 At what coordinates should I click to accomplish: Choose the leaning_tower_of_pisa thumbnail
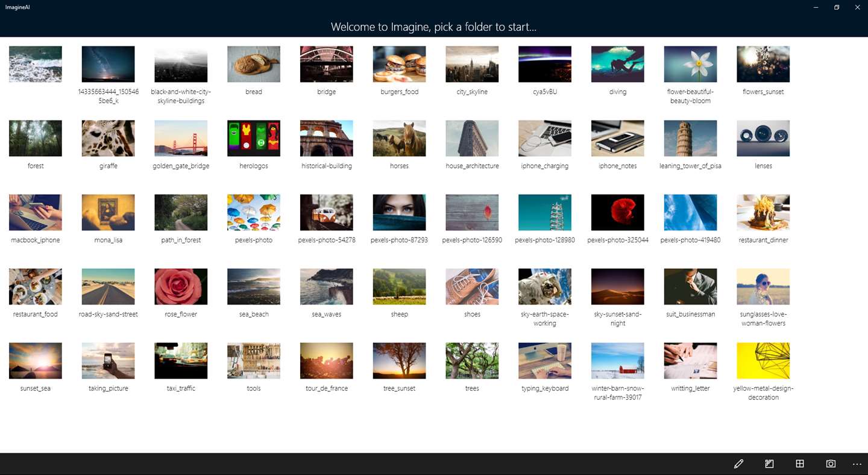pyautogui.click(x=690, y=138)
